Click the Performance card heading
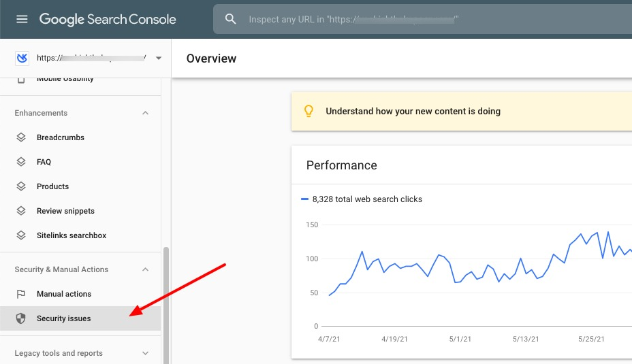Viewport: 632px width, 364px height. coord(342,165)
